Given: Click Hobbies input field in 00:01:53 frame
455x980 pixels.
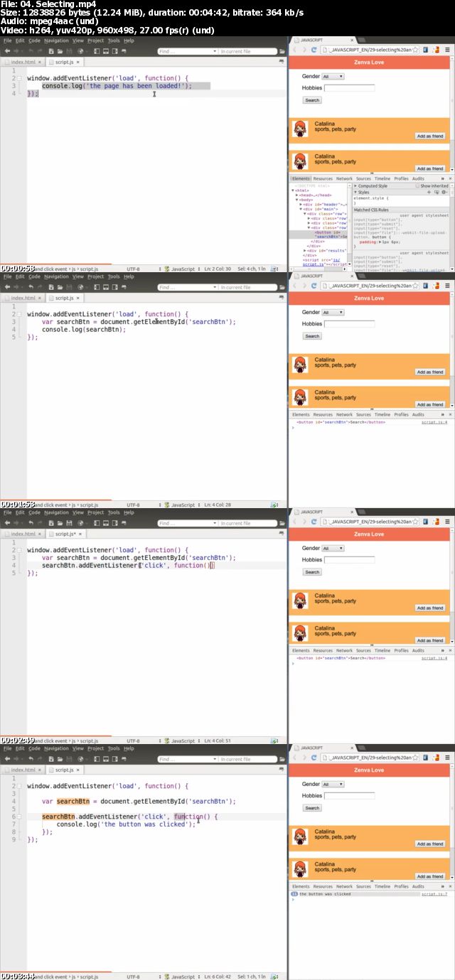Looking at the screenshot, I should coord(349,324).
